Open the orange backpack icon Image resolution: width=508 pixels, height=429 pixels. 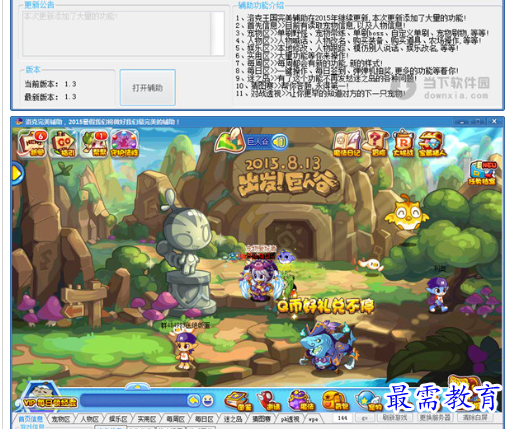(x=335, y=400)
